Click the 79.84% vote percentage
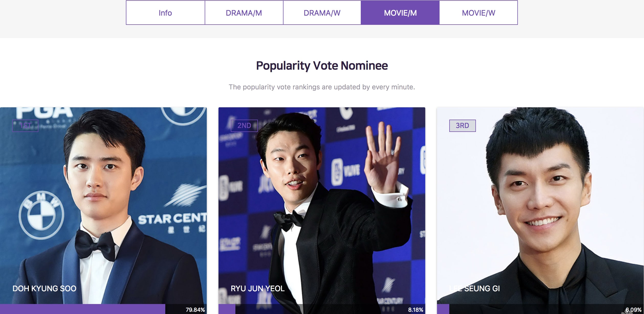The width and height of the screenshot is (644, 314). pyautogui.click(x=195, y=310)
